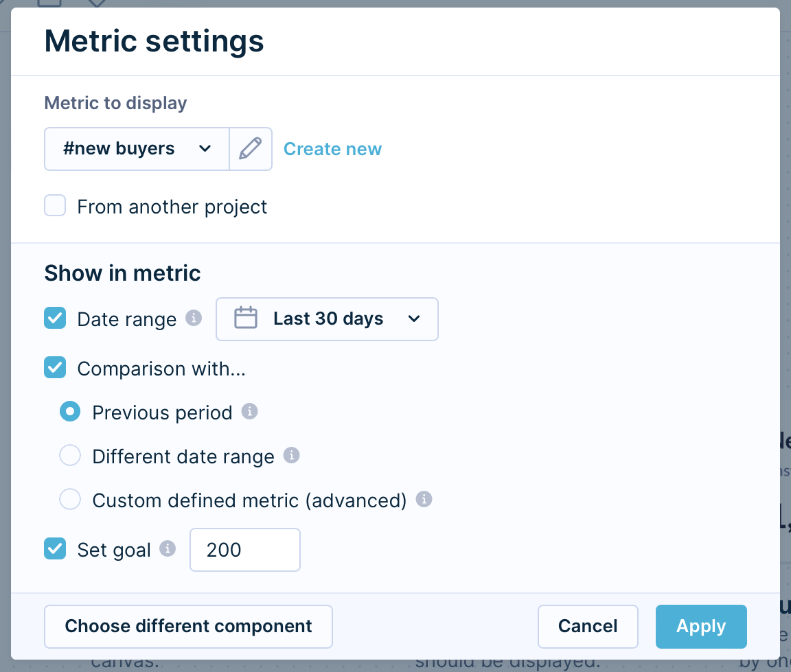
Task: Open the #new buyers metric dropdown
Action: click(137, 149)
